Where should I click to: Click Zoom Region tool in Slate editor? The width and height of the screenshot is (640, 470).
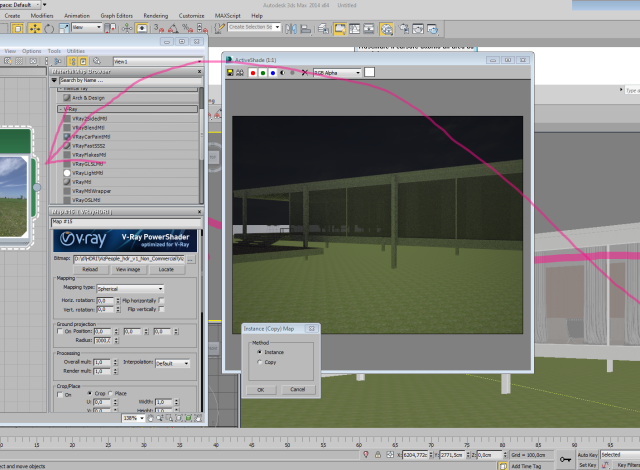169,418
